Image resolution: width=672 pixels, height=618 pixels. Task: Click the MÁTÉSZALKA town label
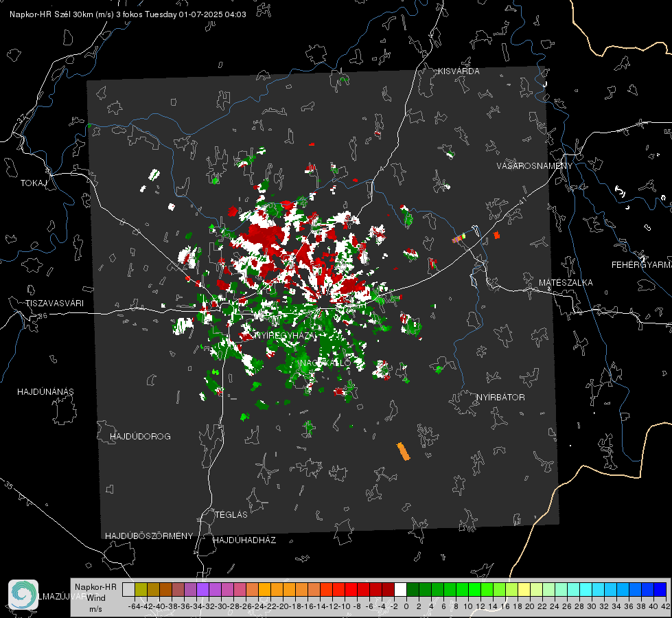point(566,283)
